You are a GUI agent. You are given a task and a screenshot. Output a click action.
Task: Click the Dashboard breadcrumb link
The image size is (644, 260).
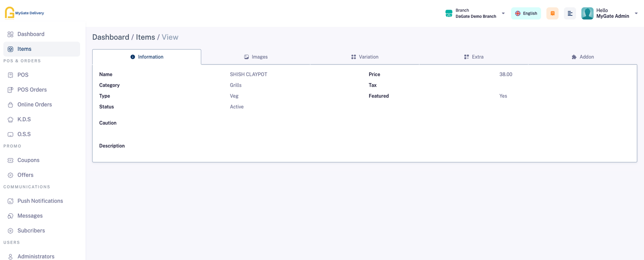click(x=111, y=37)
